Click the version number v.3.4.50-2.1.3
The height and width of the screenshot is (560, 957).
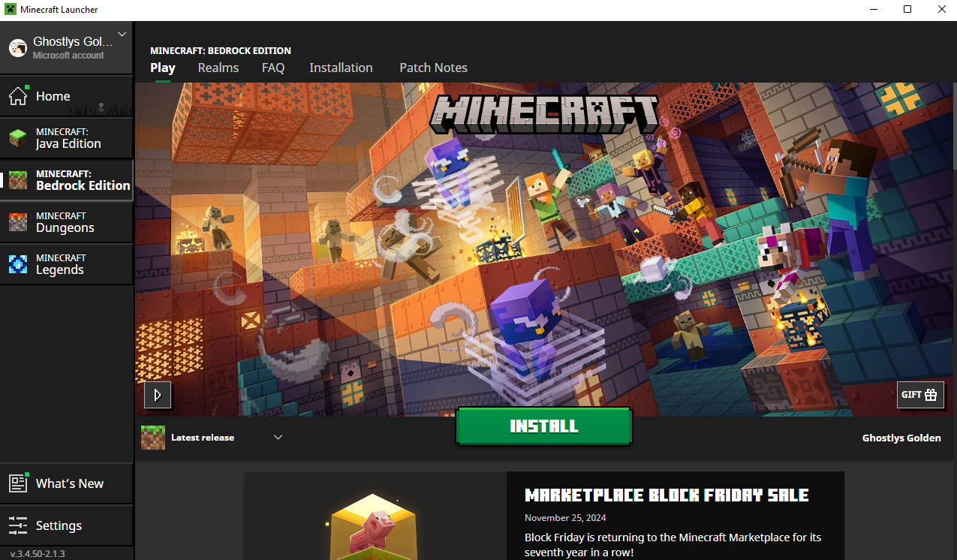click(x=38, y=553)
